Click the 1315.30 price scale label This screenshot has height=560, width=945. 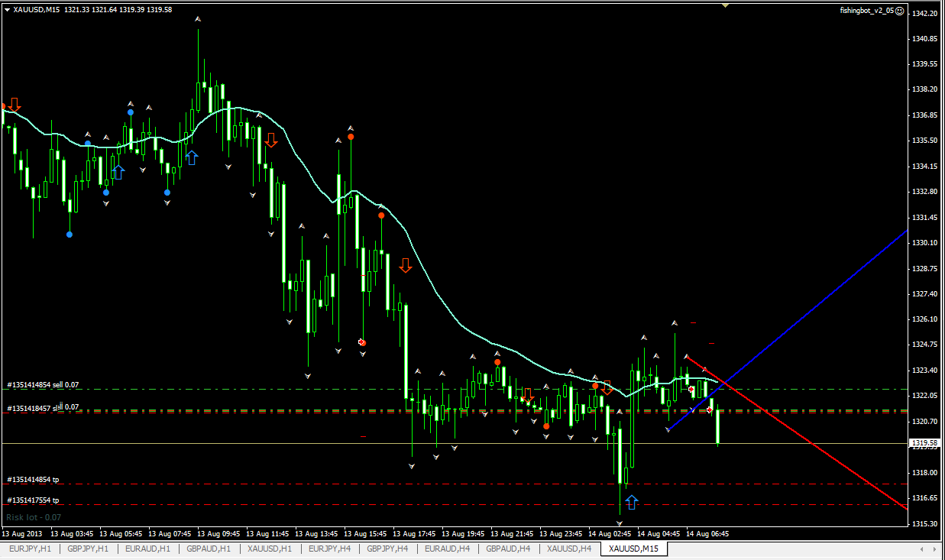(x=925, y=523)
